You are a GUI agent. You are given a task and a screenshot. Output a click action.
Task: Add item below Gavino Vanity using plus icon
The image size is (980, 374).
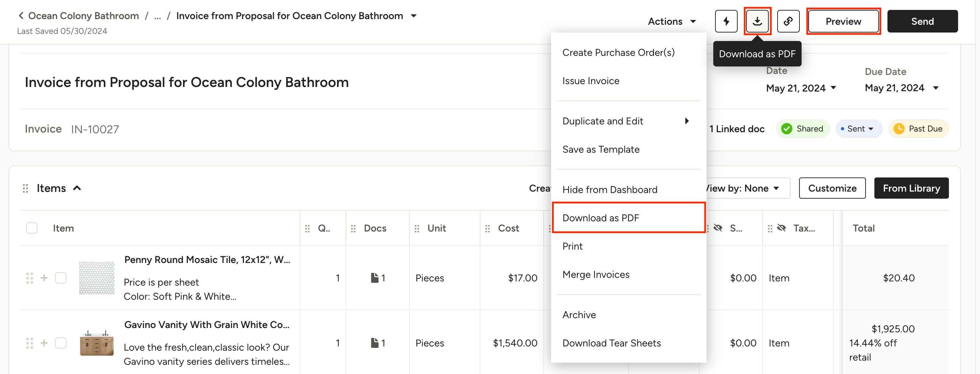coord(44,343)
